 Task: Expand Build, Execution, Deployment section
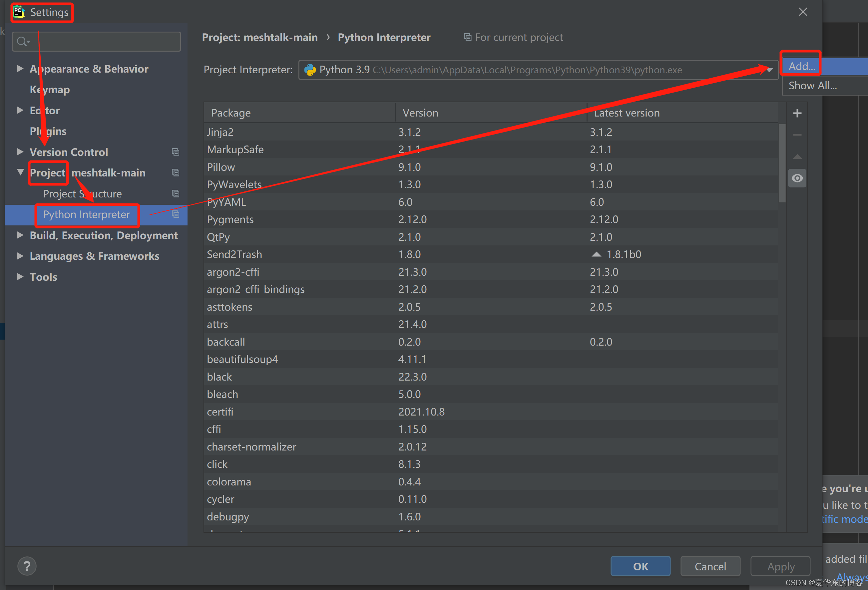20,235
